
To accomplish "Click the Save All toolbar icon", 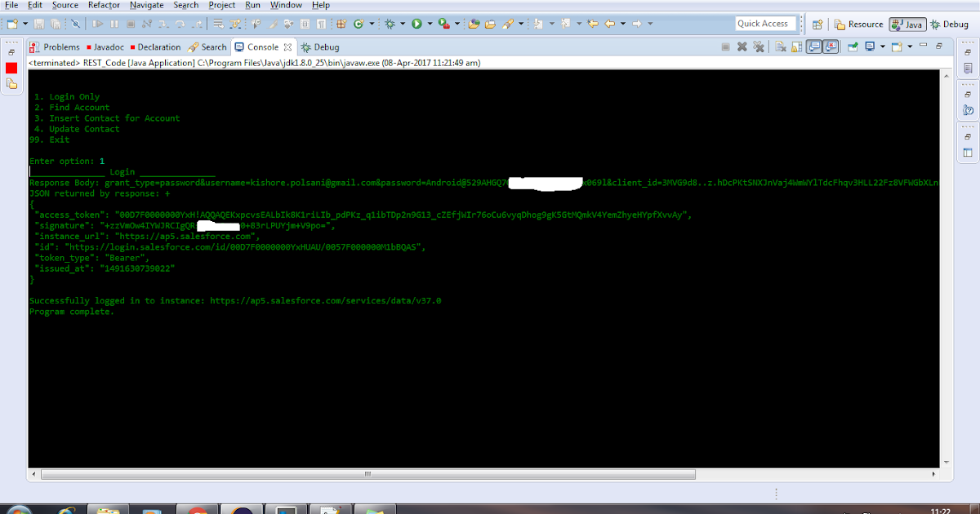I will click(x=53, y=25).
